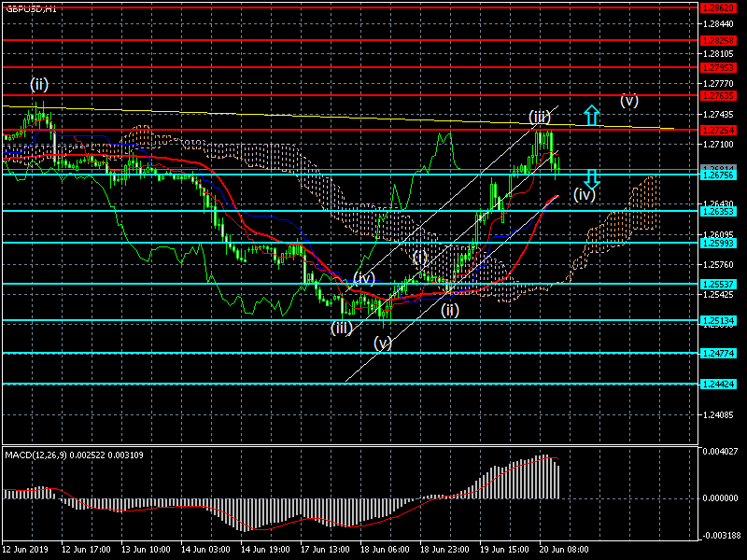Screen dimensions: 747x560
Task: Click the cyan down arrow marker
Action: click(x=592, y=178)
